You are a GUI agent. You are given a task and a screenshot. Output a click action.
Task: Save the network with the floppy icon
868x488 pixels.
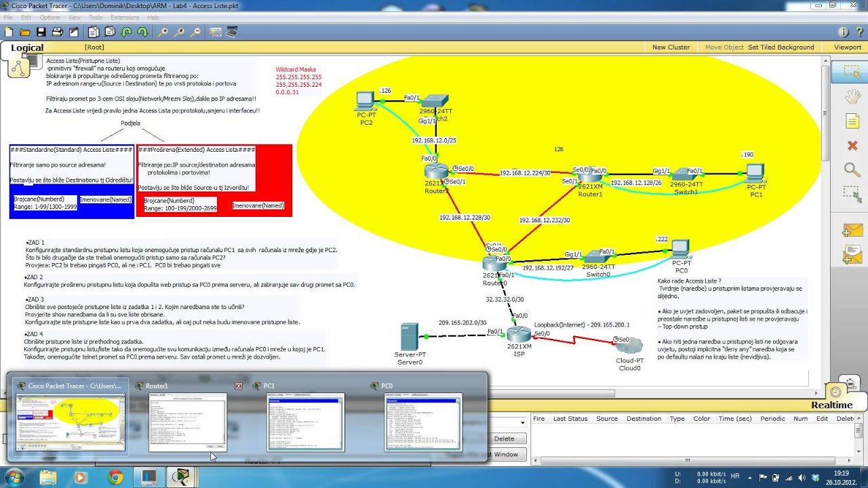[x=41, y=32]
